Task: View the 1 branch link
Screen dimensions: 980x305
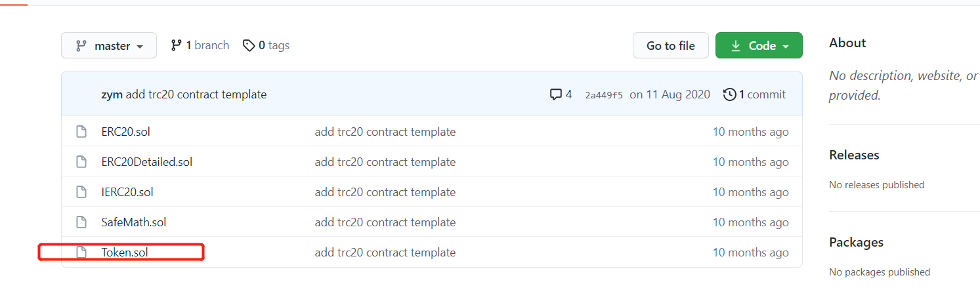Action: 200,45
